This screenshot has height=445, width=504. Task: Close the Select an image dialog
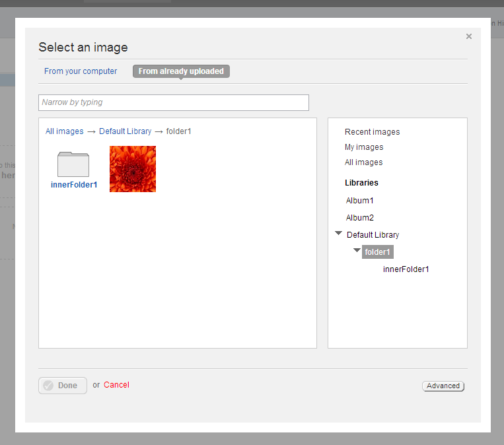(469, 36)
